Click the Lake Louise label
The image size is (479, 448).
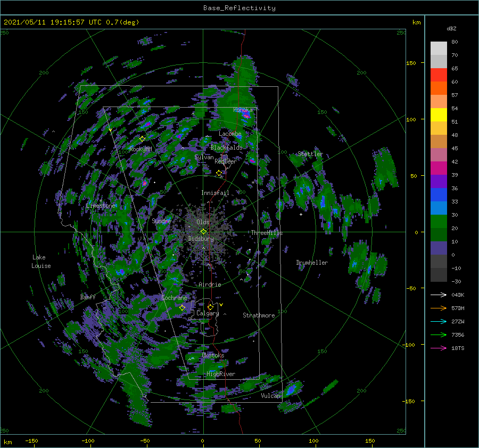pyautogui.click(x=41, y=262)
